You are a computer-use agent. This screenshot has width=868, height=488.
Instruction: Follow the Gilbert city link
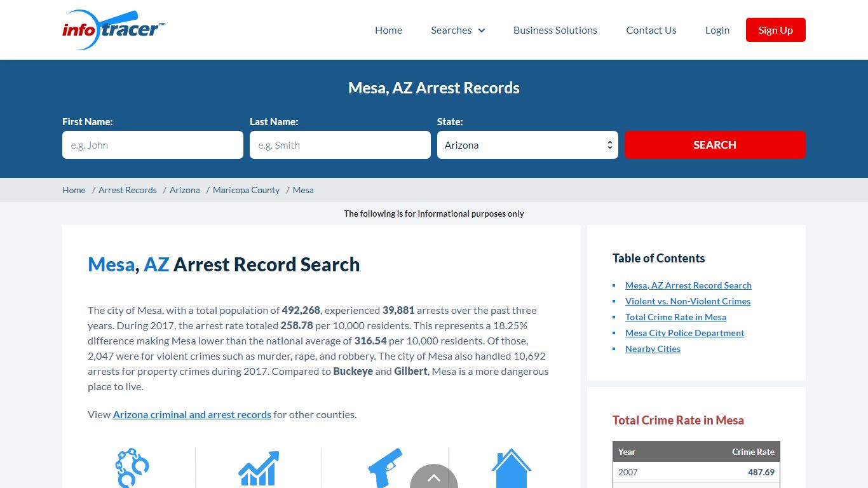point(410,371)
